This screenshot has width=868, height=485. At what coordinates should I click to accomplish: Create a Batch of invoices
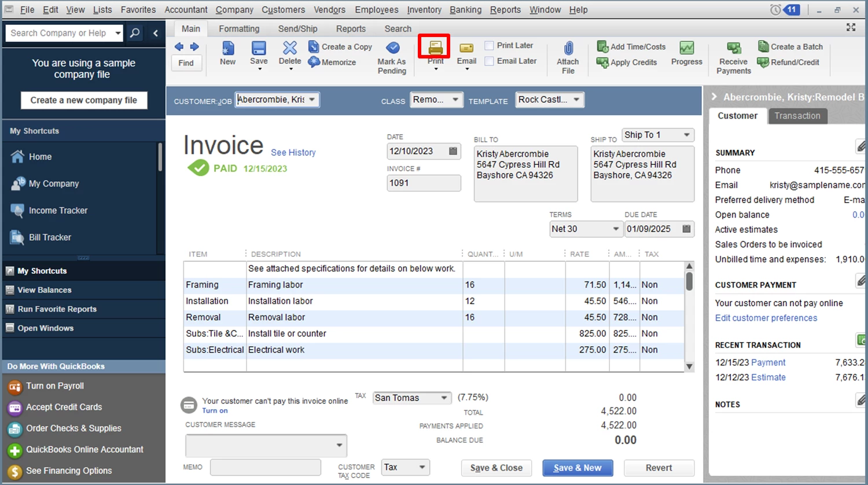pyautogui.click(x=790, y=47)
